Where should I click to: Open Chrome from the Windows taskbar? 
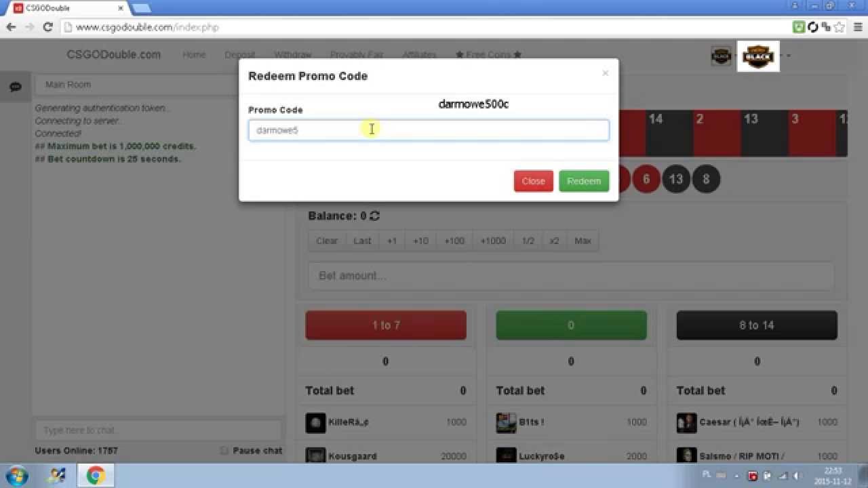(96, 476)
